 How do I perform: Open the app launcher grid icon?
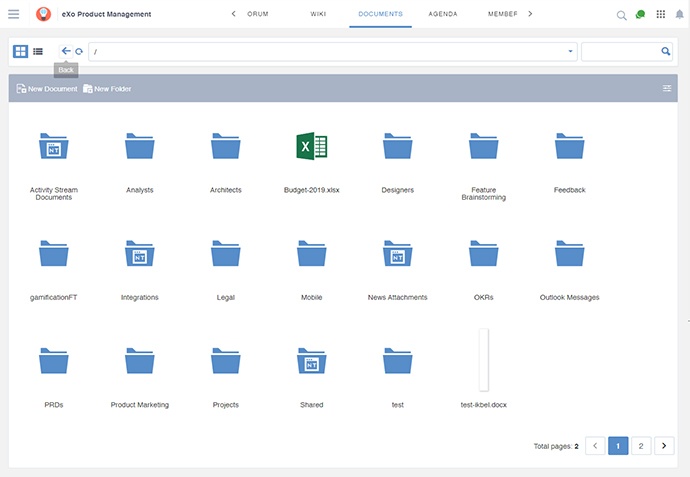(660, 15)
